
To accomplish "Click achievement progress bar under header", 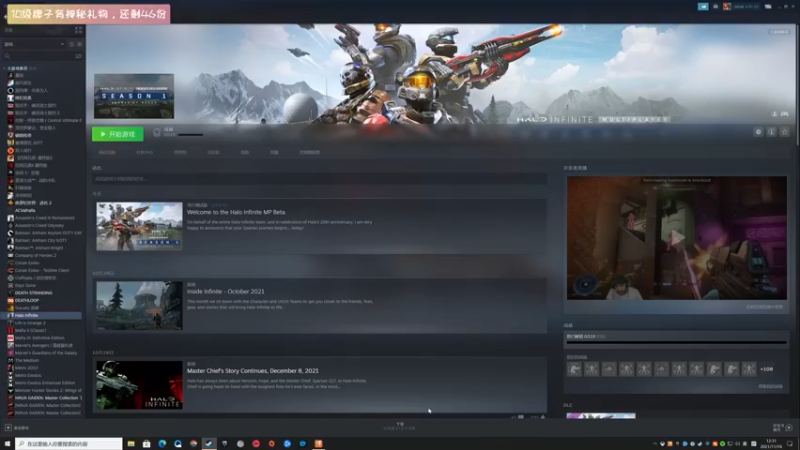I will [x=190, y=135].
